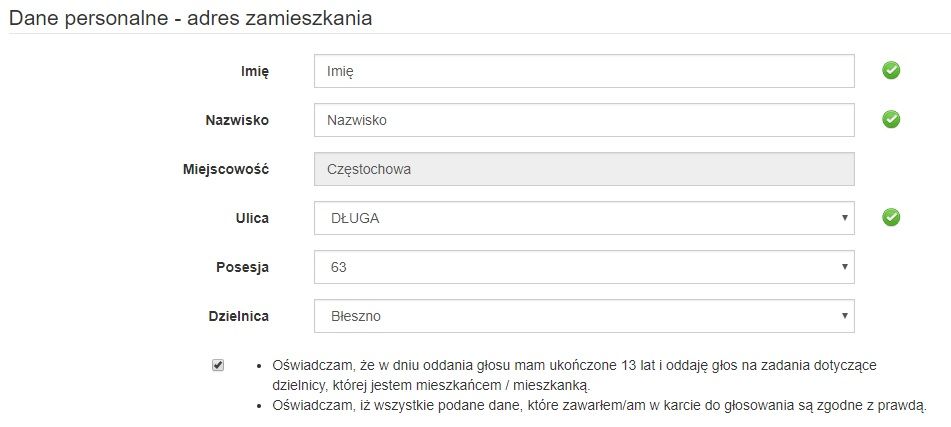Click the green checkmark beside Ulica dropdown

(891, 218)
